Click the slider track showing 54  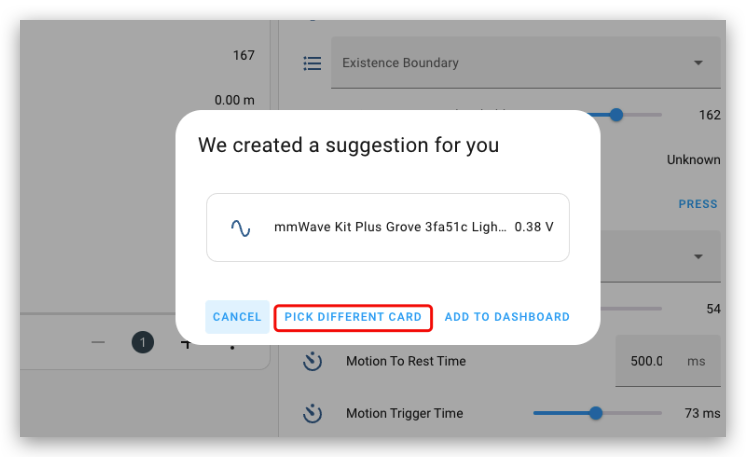click(631, 309)
